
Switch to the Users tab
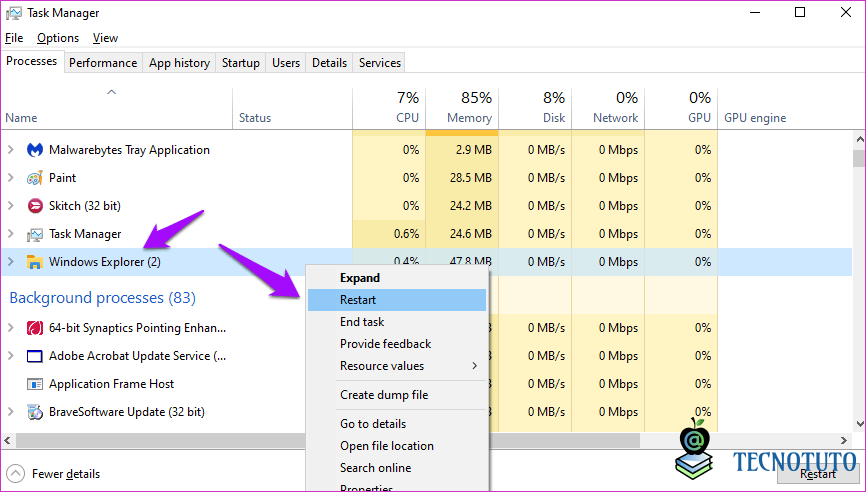click(x=286, y=63)
